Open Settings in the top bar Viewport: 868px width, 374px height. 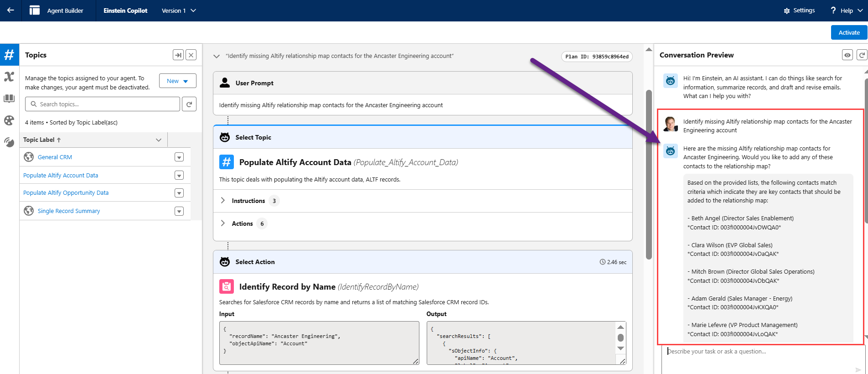[x=799, y=10]
